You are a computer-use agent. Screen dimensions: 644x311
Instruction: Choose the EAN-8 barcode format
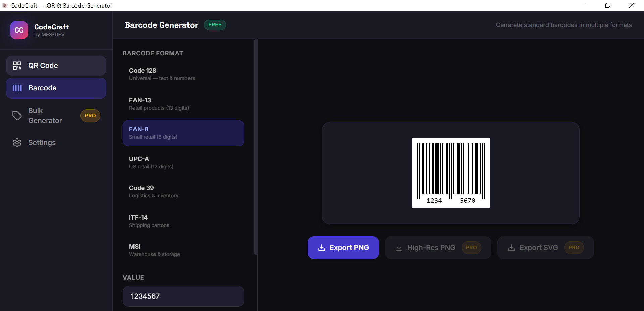tap(183, 133)
